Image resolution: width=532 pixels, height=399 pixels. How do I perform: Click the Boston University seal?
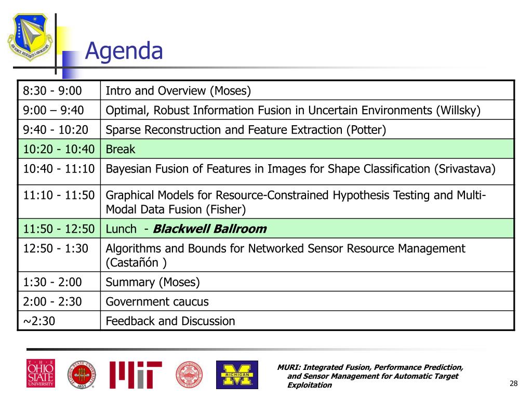point(189,375)
